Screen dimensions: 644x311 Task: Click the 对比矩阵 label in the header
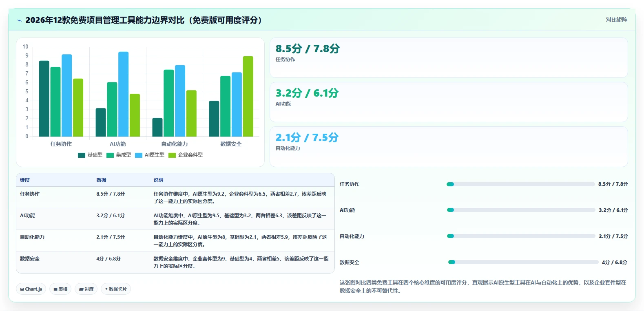click(x=616, y=20)
